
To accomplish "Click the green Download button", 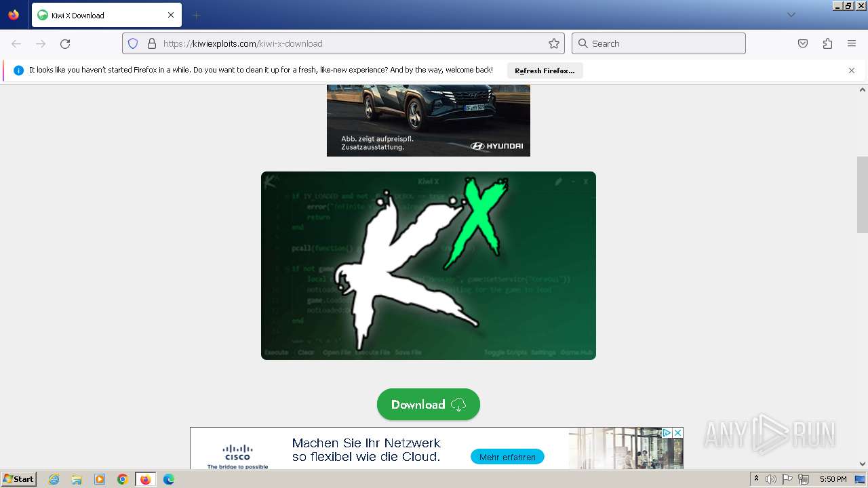I will point(429,405).
